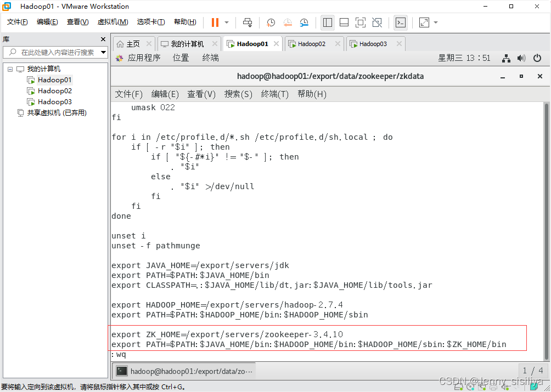This screenshot has height=392, width=551.
Task: Pause the virtual machine with the orange pause icon
Action: 215,22
